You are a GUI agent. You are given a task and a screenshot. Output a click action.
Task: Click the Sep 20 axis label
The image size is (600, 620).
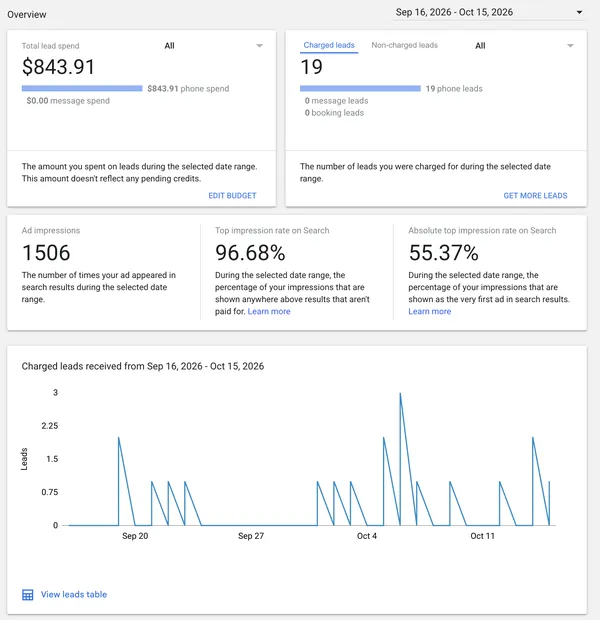point(135,536)
